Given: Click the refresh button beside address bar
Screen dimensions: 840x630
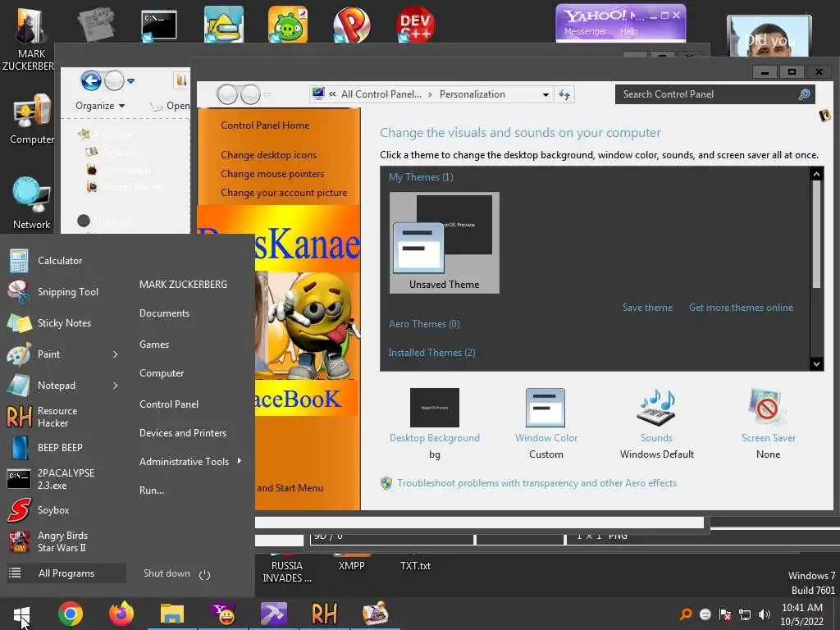Looking at the screenshot, I should tap(564, 95).
